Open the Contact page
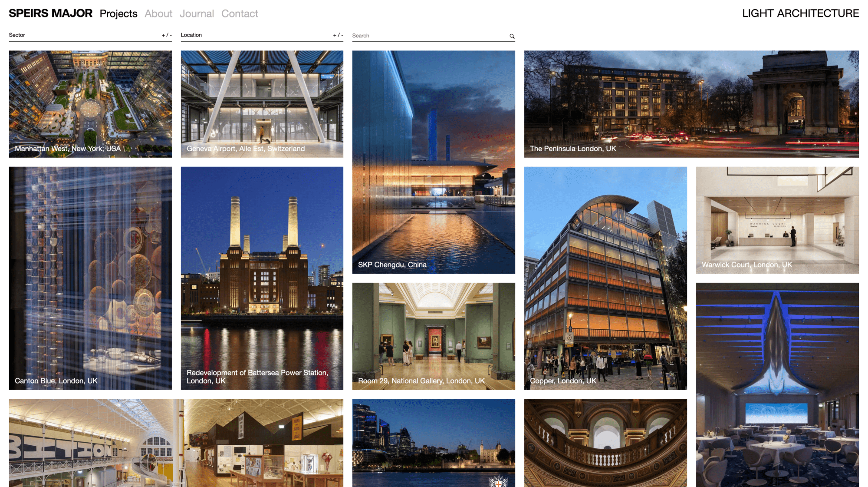The width and height of the screenshot is (868, 487). [x=240, y=14]
